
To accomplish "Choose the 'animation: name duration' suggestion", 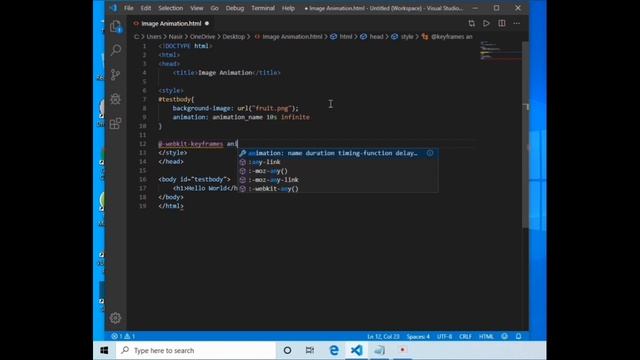I will [x=338, y=153].
